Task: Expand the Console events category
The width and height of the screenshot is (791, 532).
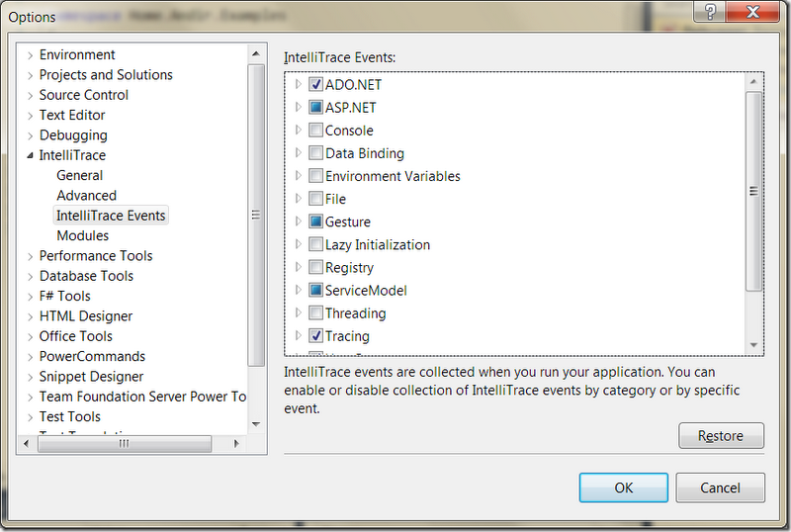Action: point(299,131)
